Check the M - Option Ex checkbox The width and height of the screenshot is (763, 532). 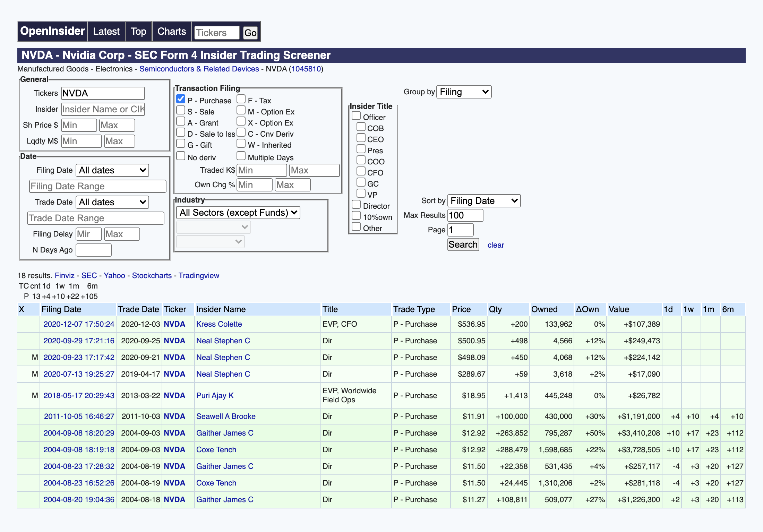[x=241, y=110]
